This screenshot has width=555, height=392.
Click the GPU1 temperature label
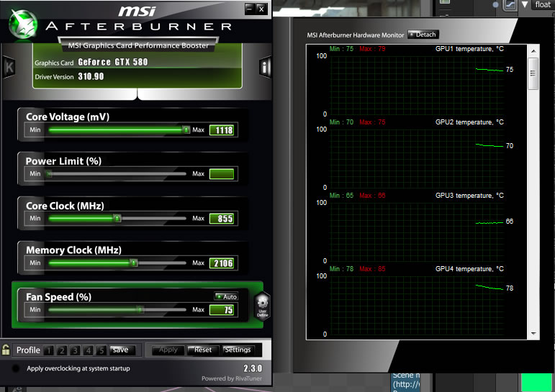(469, 48)
